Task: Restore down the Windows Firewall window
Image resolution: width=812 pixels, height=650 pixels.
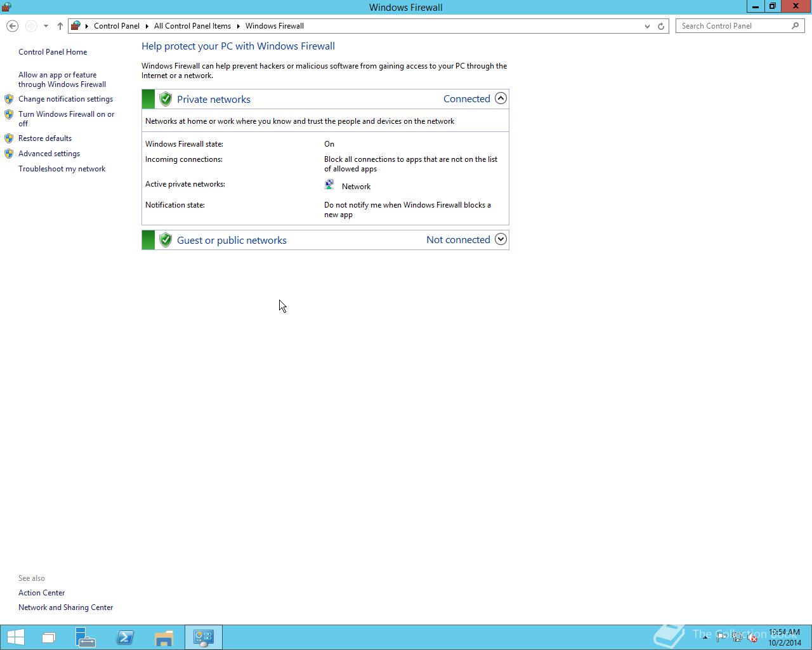Action: tap(773, 6)
